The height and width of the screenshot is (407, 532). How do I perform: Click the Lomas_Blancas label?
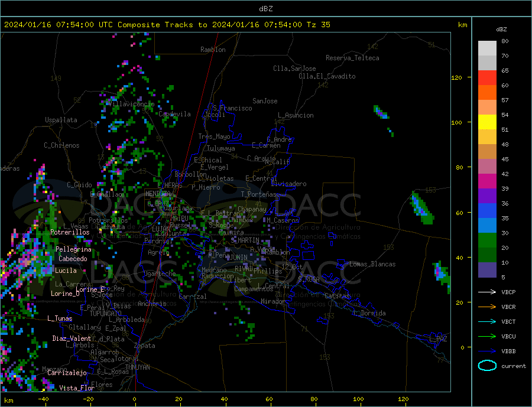click(x=372, y=264)
